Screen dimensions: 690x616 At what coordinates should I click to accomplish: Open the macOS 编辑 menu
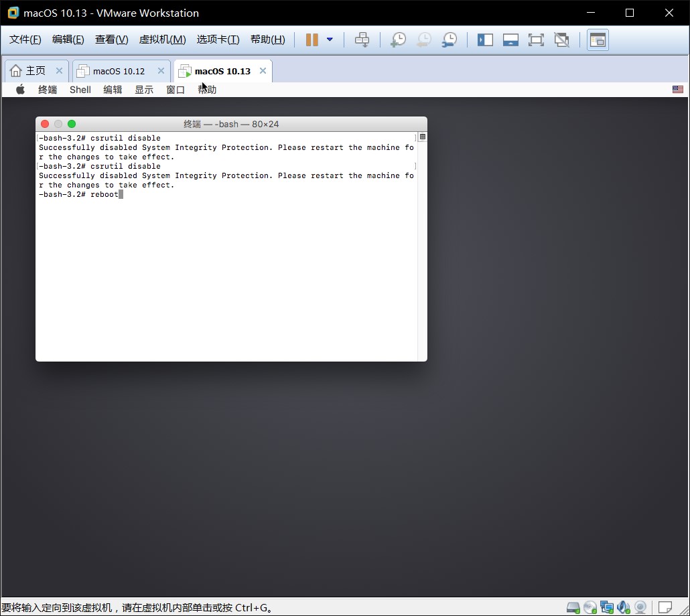(x=113, y=90)
